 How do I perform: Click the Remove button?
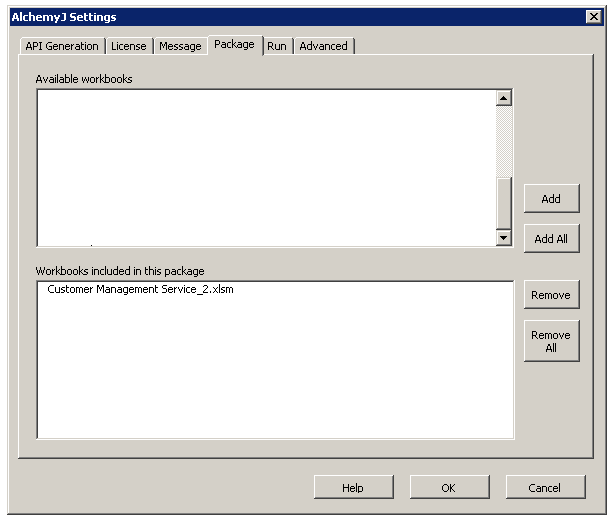point(551,295)
